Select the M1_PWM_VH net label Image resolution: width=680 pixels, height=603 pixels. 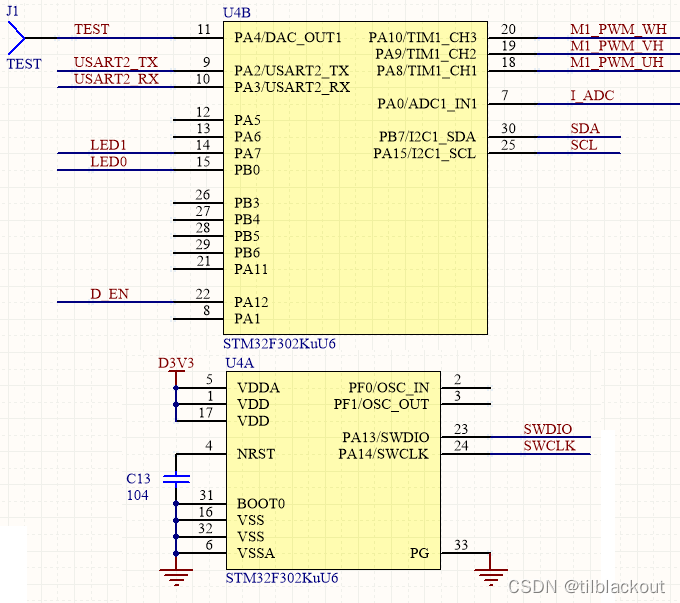pyautogui.click(x=617, y=46)
